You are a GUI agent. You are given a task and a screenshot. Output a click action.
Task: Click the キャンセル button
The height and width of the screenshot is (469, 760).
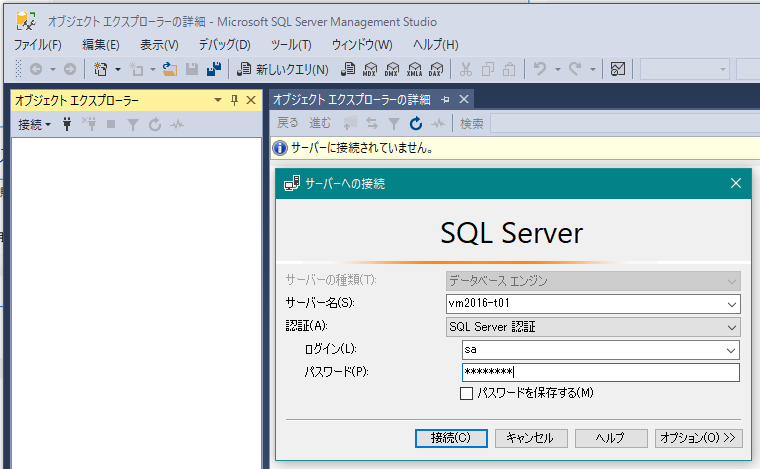pos(531,438)
